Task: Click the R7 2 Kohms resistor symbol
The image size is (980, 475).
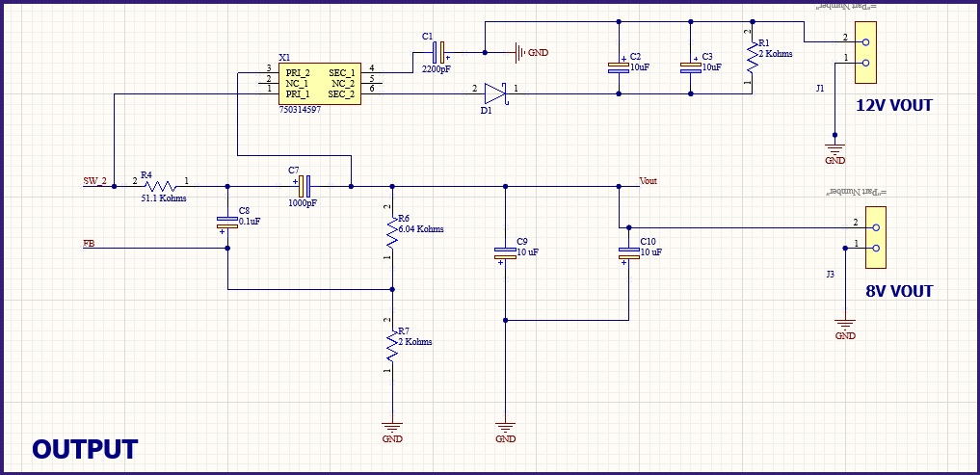Action: point(392,342)
